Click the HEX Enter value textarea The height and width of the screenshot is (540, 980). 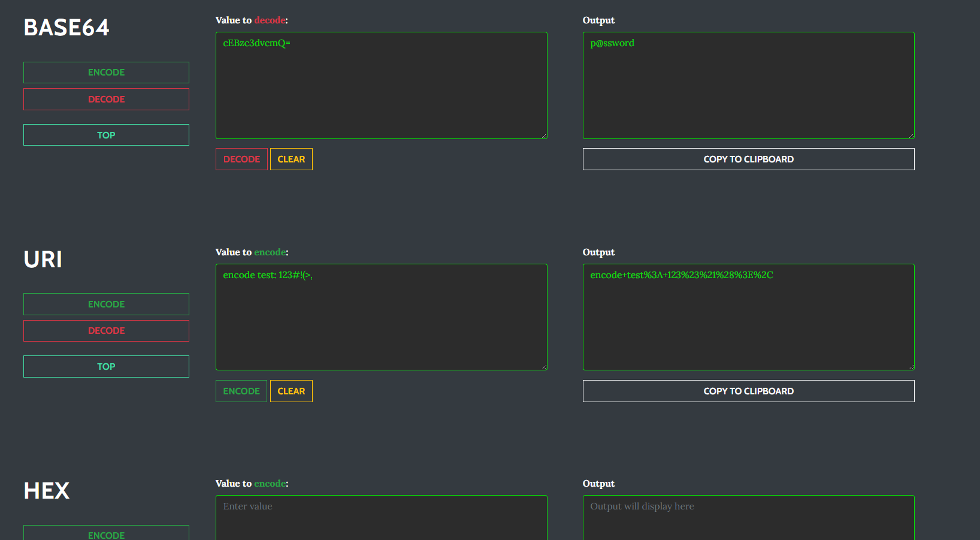tap(381, 518)
